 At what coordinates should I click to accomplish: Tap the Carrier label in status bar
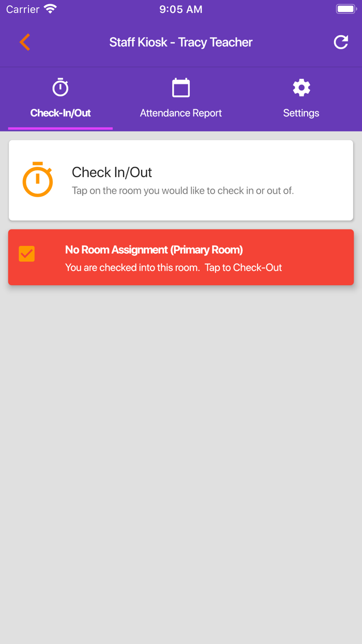(23, 9)
